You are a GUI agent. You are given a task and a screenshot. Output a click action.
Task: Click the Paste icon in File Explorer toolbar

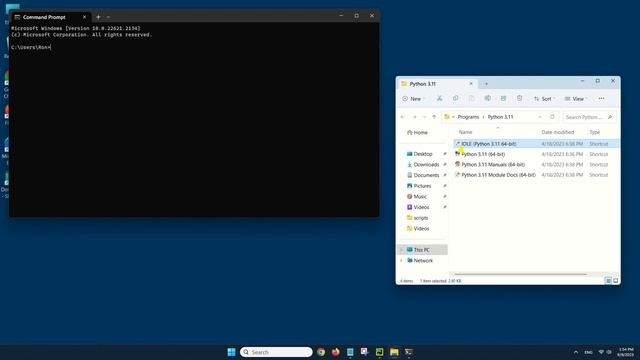coord(471,98)
